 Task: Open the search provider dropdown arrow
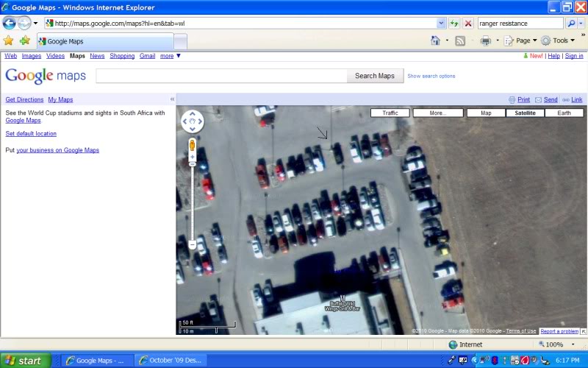pos(581,24)
